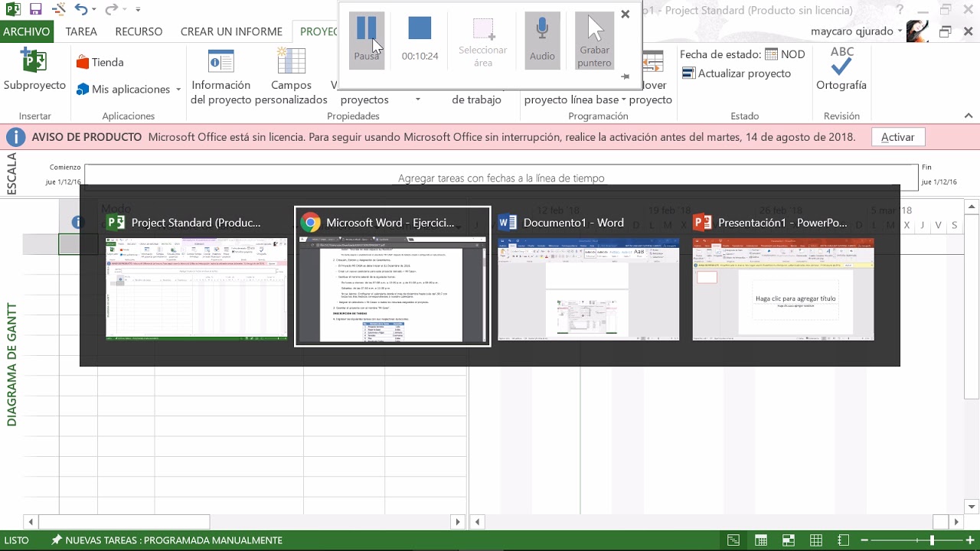The width and height of the screenshot is (980, 551).
Task: Open Customize Quick Access Toolbar menu
Action: [138, 10]
